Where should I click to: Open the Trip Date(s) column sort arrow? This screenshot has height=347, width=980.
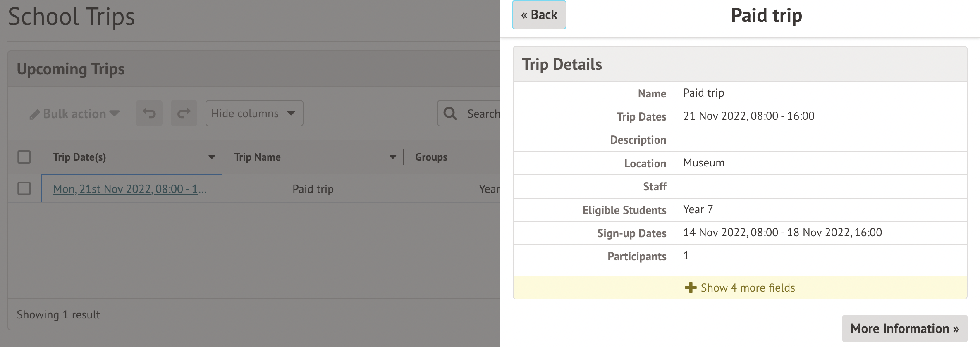(212, 157)
